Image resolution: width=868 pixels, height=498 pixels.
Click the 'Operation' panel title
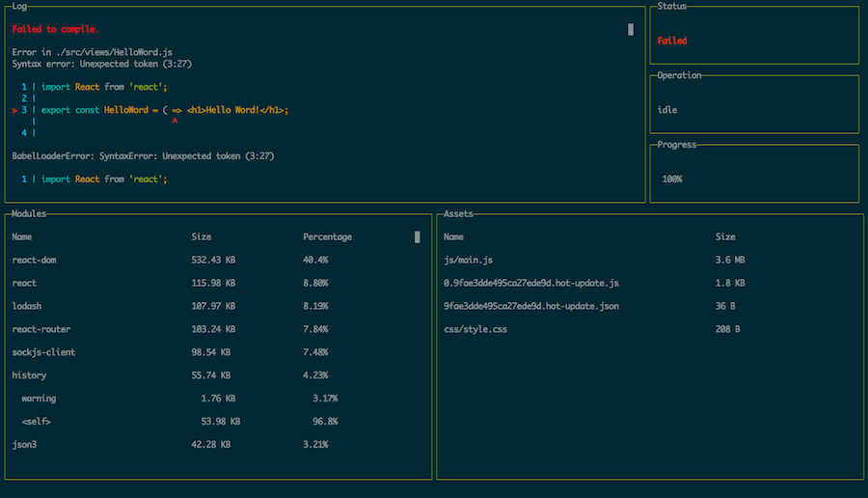679,75
